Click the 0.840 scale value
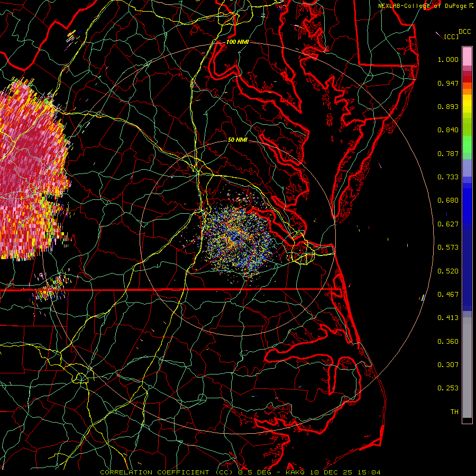Viewport: 476px width, 476px height. pos(448,130)
